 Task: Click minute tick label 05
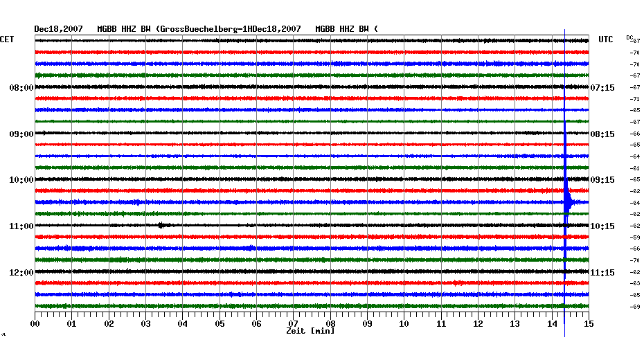click(x=220, y=324)
